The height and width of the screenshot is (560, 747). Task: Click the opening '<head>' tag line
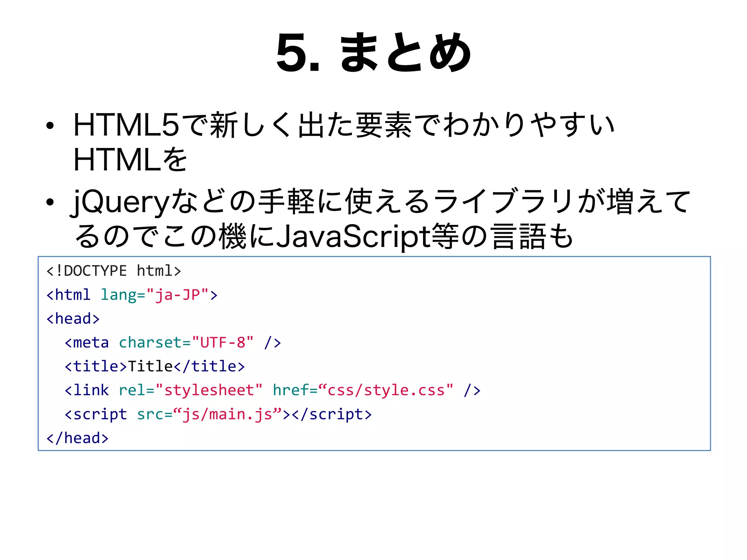pyautogui.click(x=73, y=319)
